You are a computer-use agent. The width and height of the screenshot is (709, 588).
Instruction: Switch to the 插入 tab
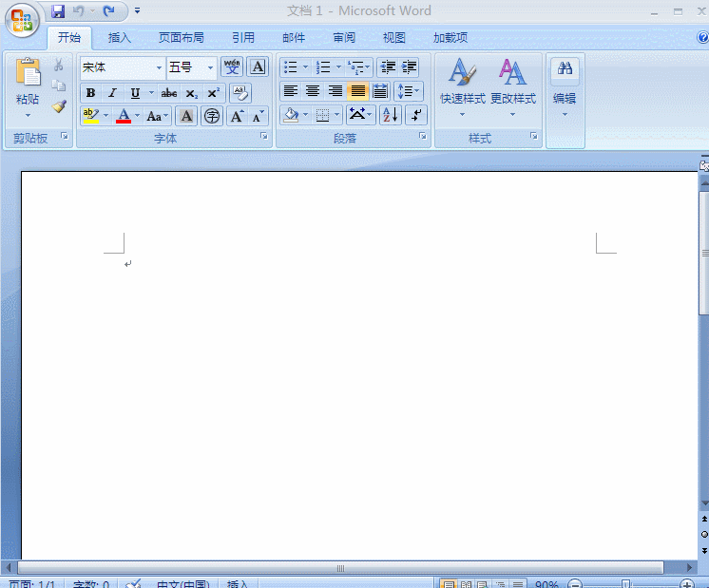[120, 38]
